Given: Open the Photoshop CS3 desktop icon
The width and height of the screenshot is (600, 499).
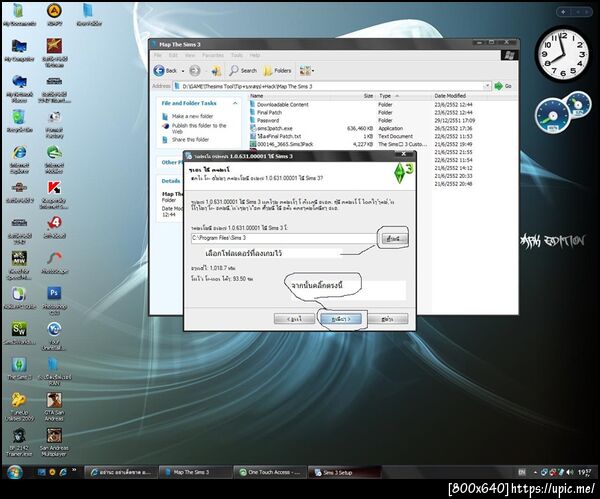Looking at the screenshot, I should coord(54,300).
